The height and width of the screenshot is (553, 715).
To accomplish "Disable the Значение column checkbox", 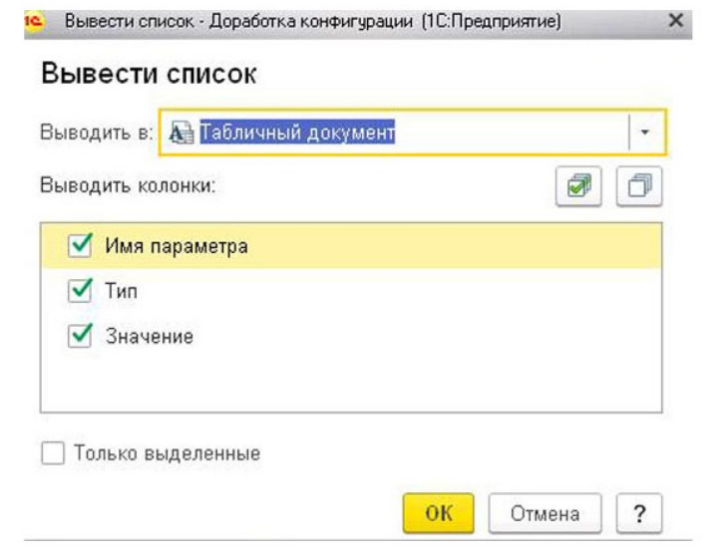I will click(x=81, y=337).
